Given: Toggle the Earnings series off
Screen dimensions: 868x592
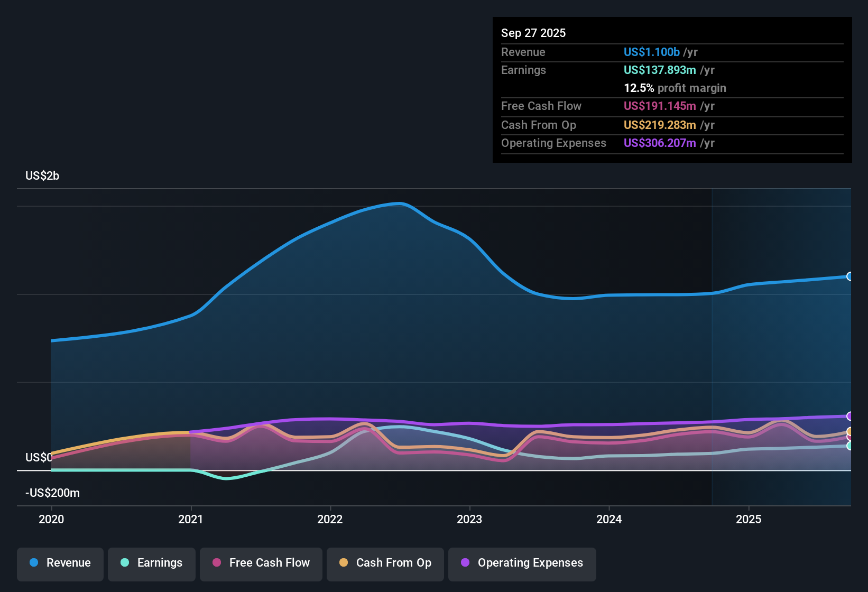Looking at the screenshot, I should tap(152, 563).
